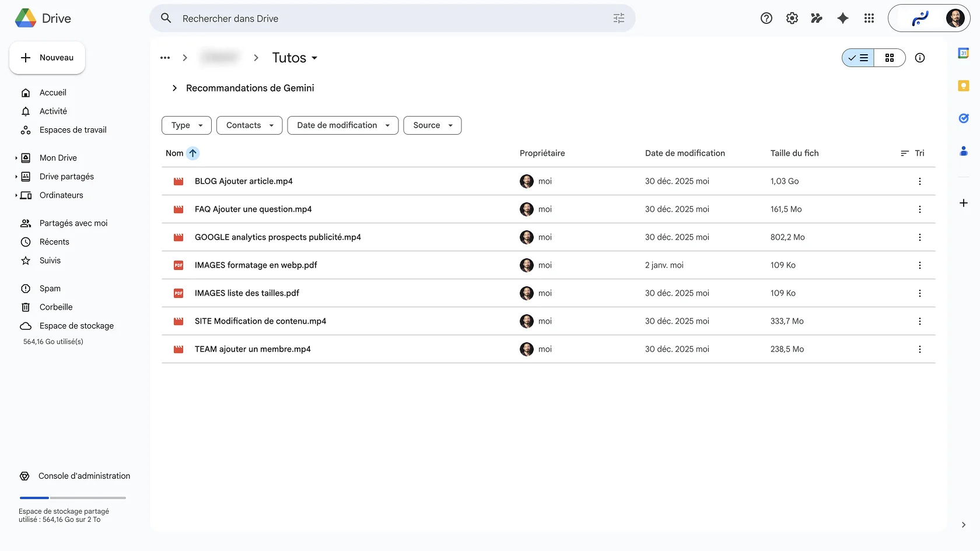Click the video icon of TEAM ajouter un membre.mp4
Image resolution: width=980 pixels, height=551 pixels.
(178, 349)
